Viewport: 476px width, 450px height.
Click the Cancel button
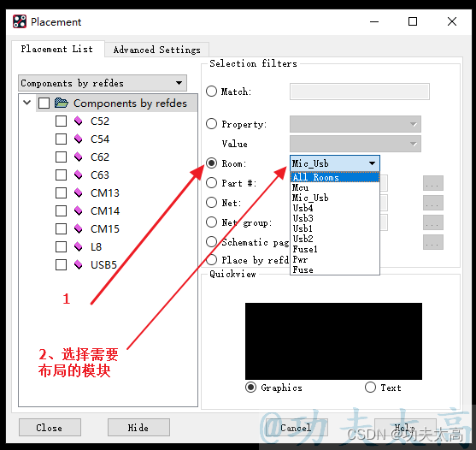coord(297,427)
